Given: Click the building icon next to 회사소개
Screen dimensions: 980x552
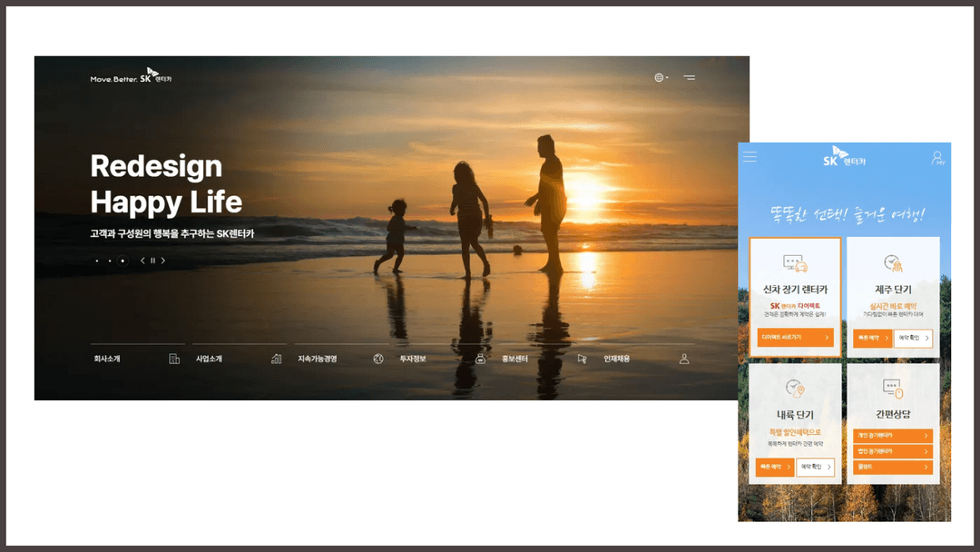Looking at the screenshot, I should [x=174, y=359].
